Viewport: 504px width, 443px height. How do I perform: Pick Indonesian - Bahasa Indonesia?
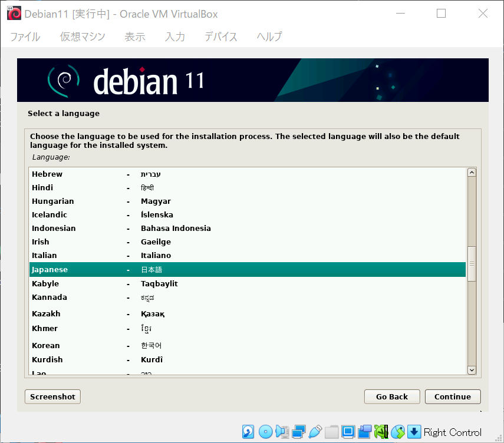pyautogui.click(x=248, y=229)
